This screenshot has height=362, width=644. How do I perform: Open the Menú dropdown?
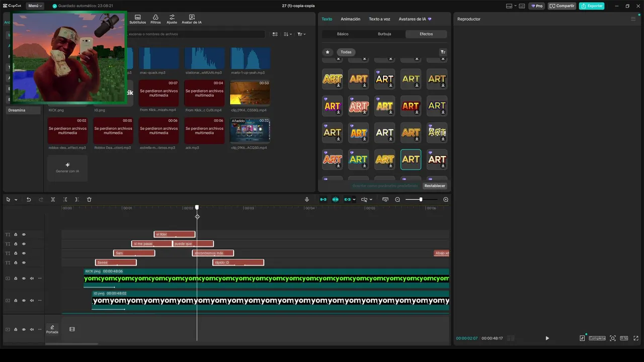(x=34, y=6)
